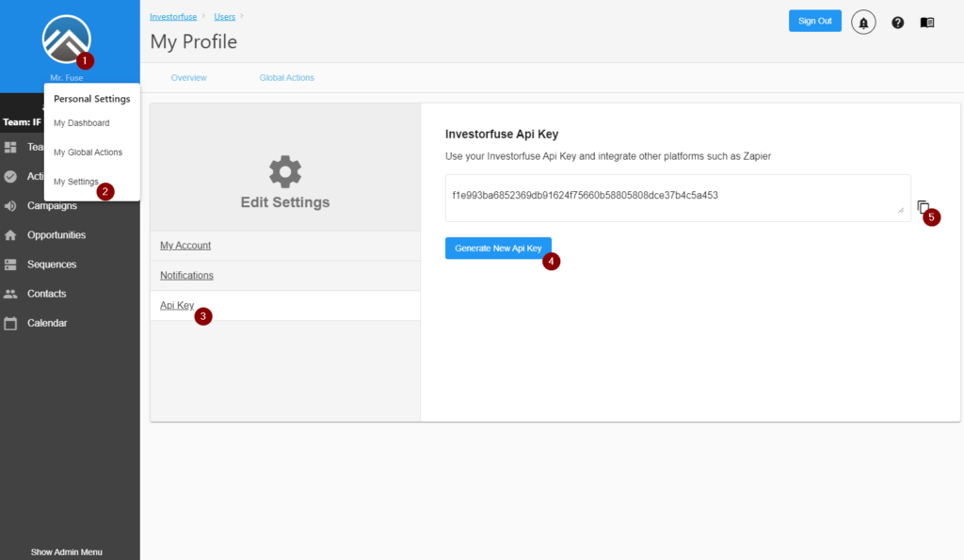
Task: Click the Sequences stack icon
Action: coord(10,264)
